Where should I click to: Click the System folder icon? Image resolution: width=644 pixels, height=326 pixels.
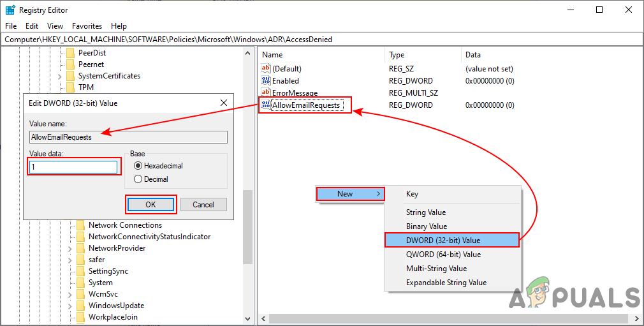81,283
